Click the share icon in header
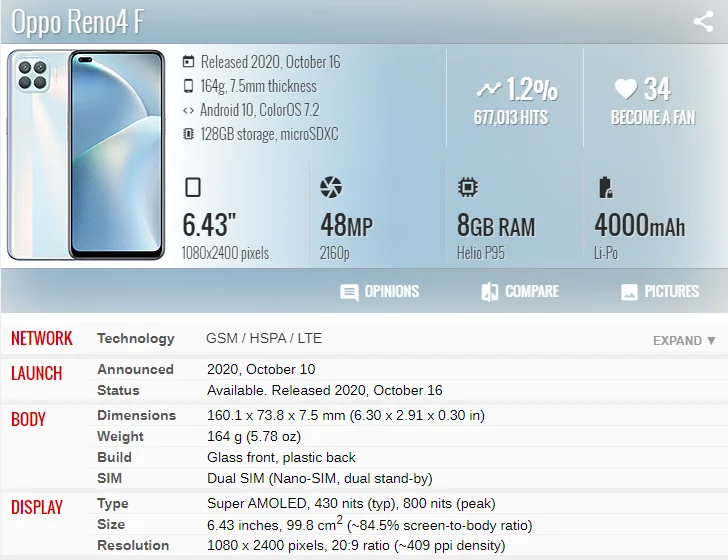Image resolution: width=728 pixels, height=560 pixels. point(703,21)
